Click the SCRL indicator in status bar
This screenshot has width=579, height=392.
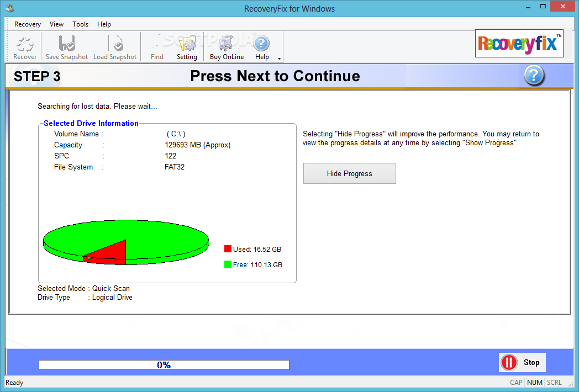click(x=554, y=383)
